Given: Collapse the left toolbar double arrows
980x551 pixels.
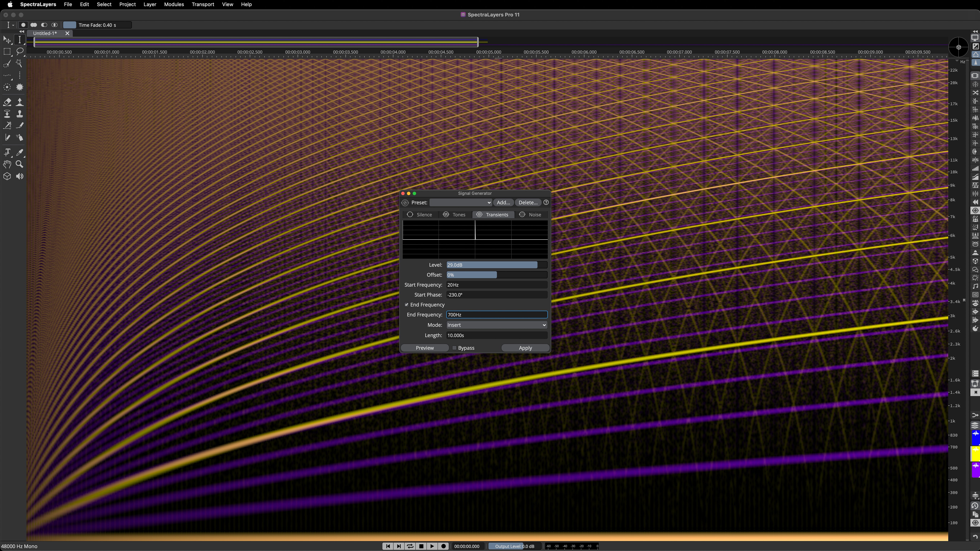Looking at the screenshot, I should (22, 32).
